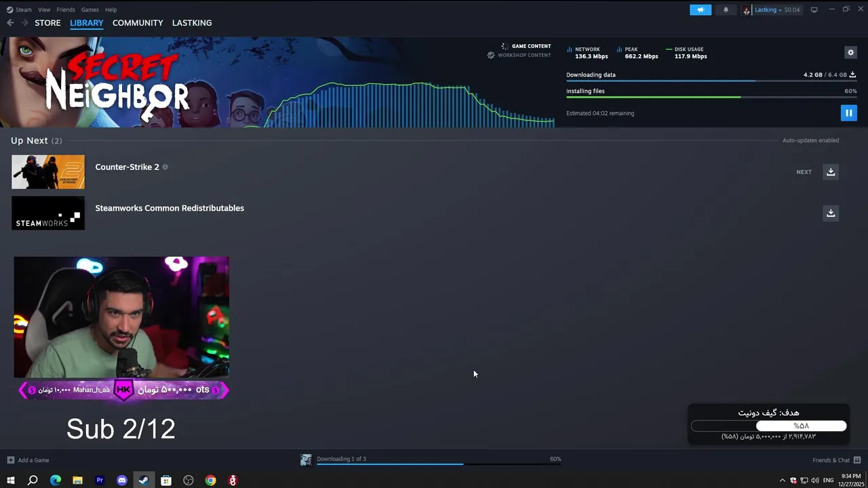Open the COMMUNITY tab
Screen dimensions: 868x488
tap(138, 22)
